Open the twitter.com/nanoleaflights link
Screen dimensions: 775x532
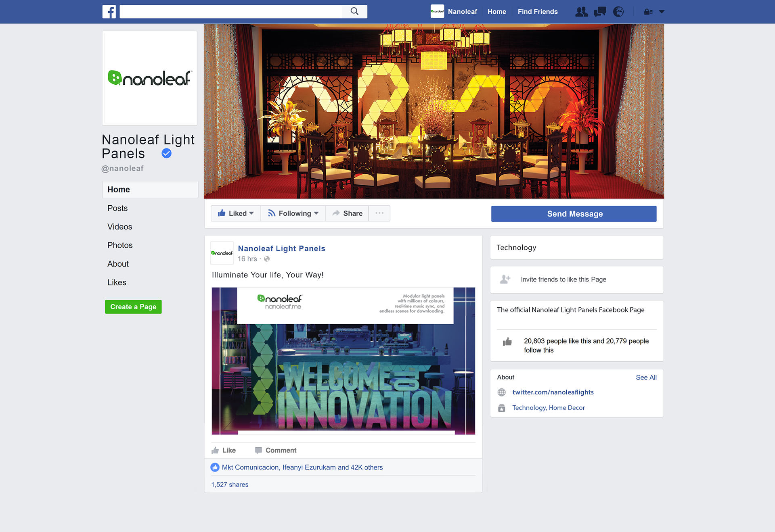(x=553, y=392)
